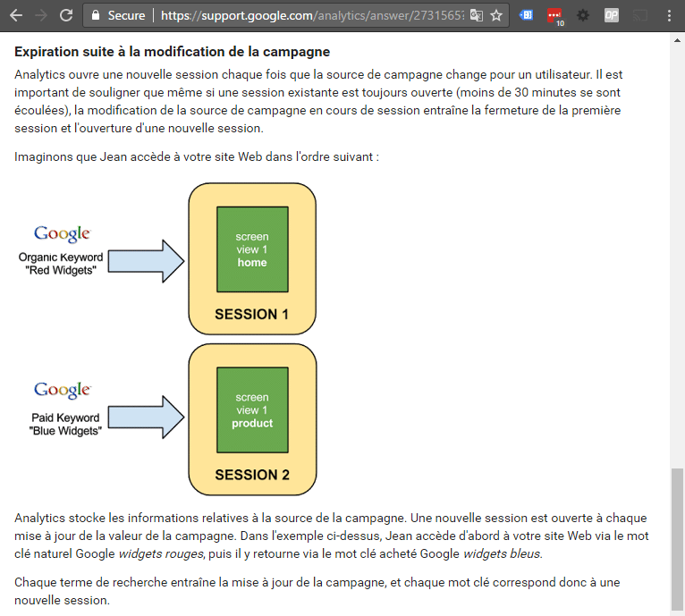The height and width of the screenshot is (616, 685).
Task: Reload the current page
Action: 66,15
